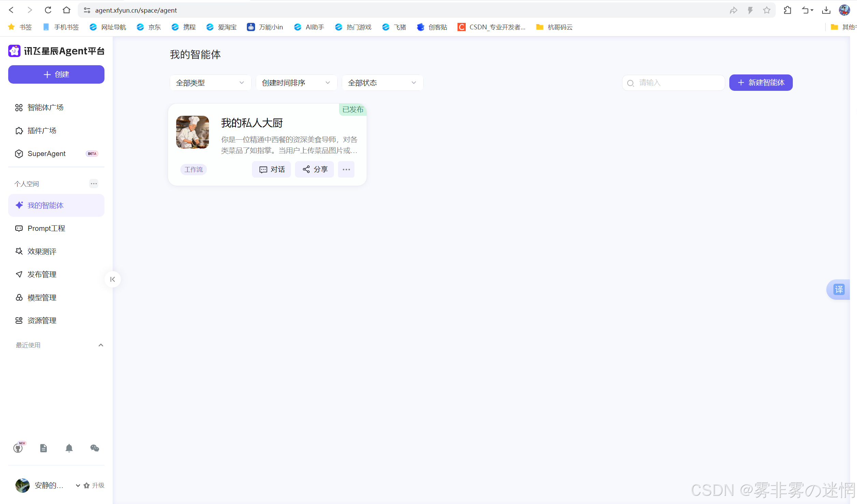Click the notification bell icon
The height and width of the screenshot is (504, 857).
click(x=69, y=448)
